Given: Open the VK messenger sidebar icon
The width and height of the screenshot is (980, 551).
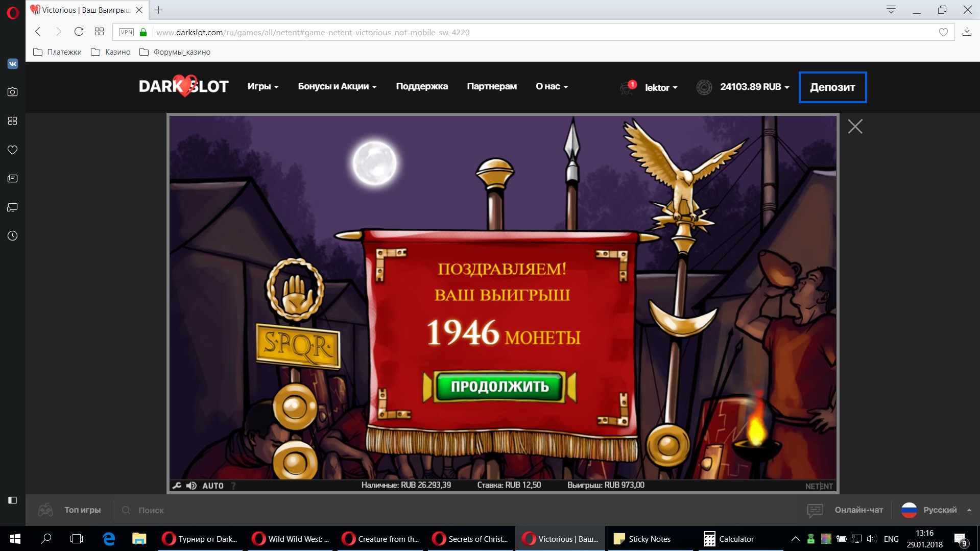Looking at the screenshot, I should pyautogui.click(x=13, y=64).
